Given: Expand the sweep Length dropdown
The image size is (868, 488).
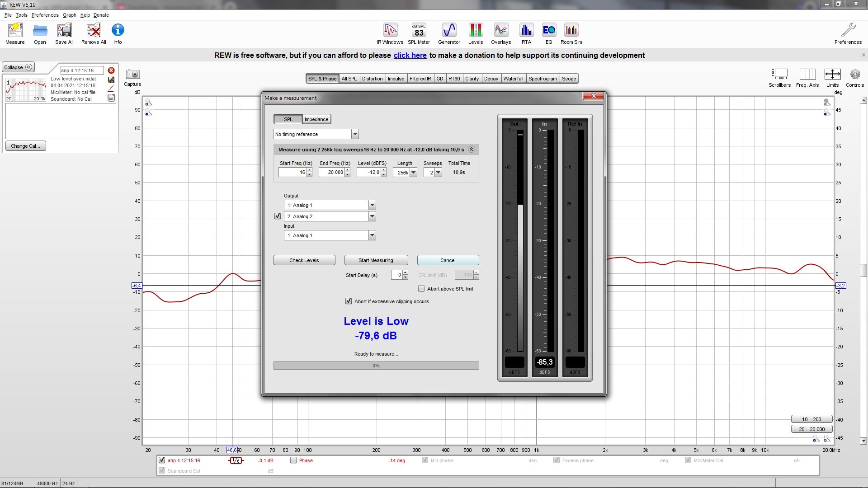Looking at the screenshot, I should (x=413, y=173).
